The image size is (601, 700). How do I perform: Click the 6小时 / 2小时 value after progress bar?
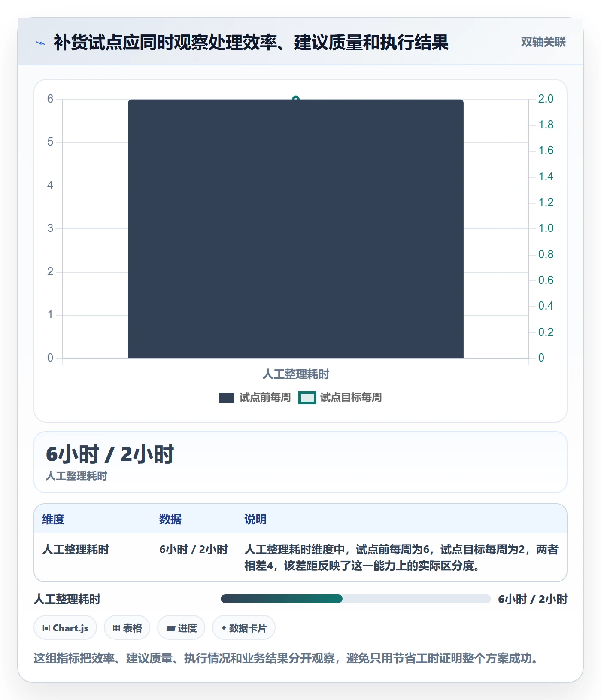pos(533,599)
